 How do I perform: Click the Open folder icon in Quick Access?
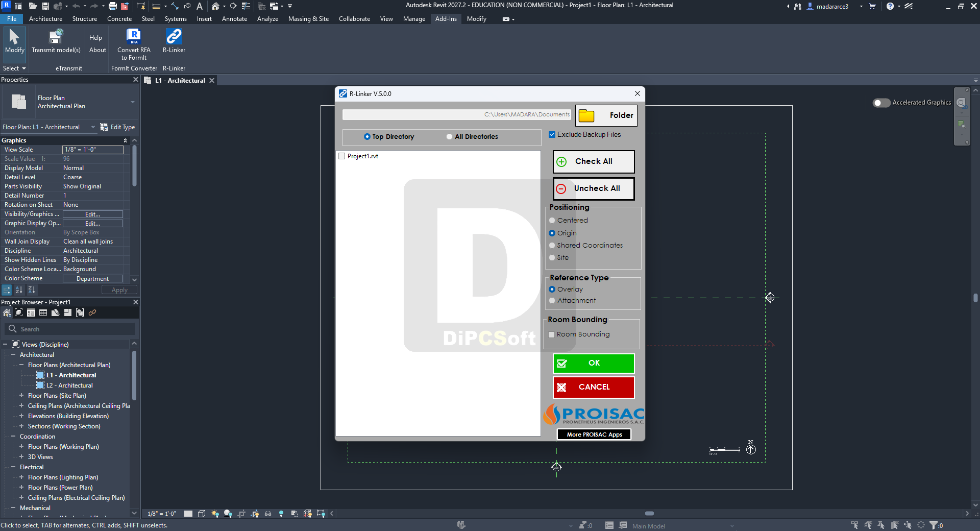click(33, 6)
